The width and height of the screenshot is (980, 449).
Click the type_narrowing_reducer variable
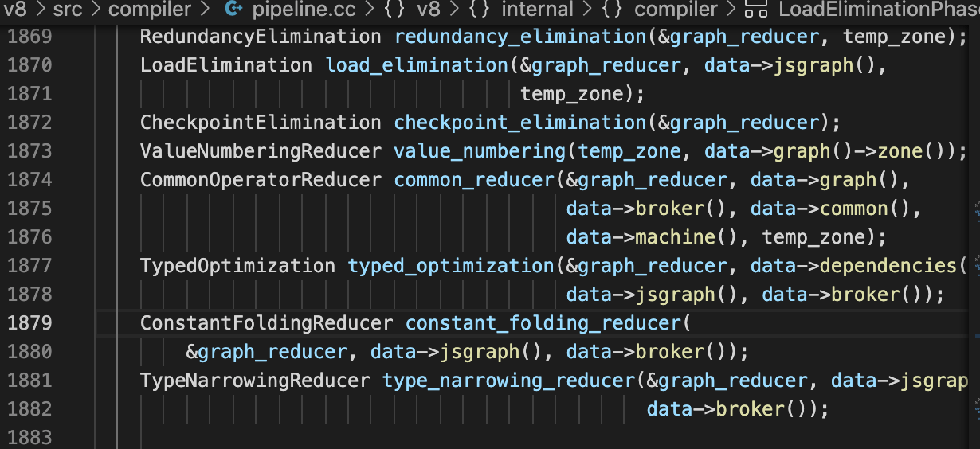click(510, 381)
